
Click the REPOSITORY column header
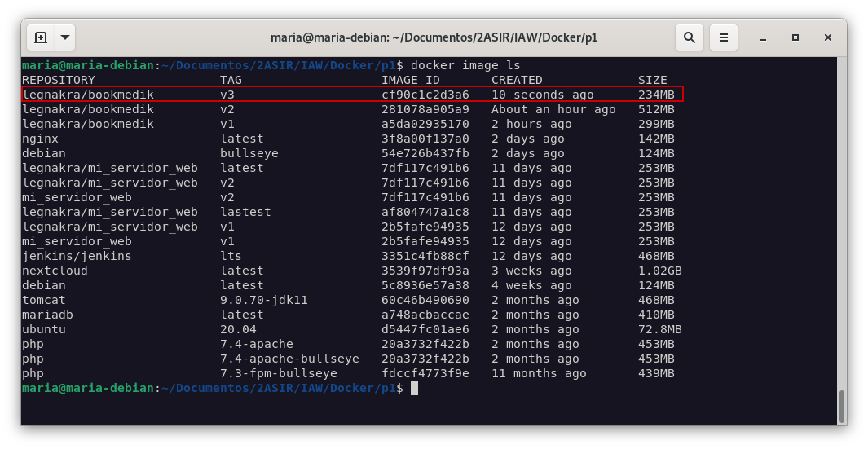pos(58,80)
